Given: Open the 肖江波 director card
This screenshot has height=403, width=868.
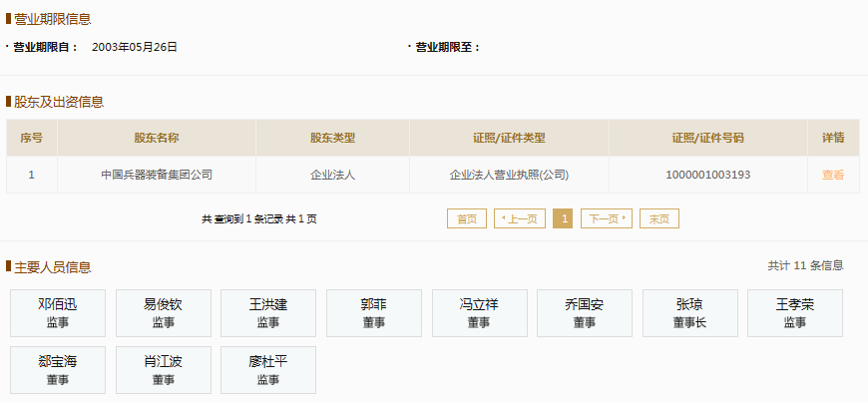Looking at the screenshot, I should (x=163, y=370).
